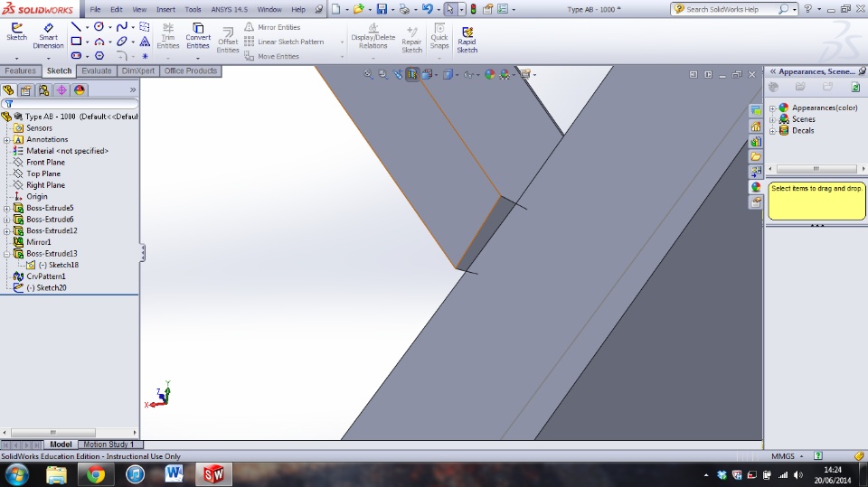868x487 pixels.
Task: Toggle Quick Snaps button
Action: click(439, 35)
